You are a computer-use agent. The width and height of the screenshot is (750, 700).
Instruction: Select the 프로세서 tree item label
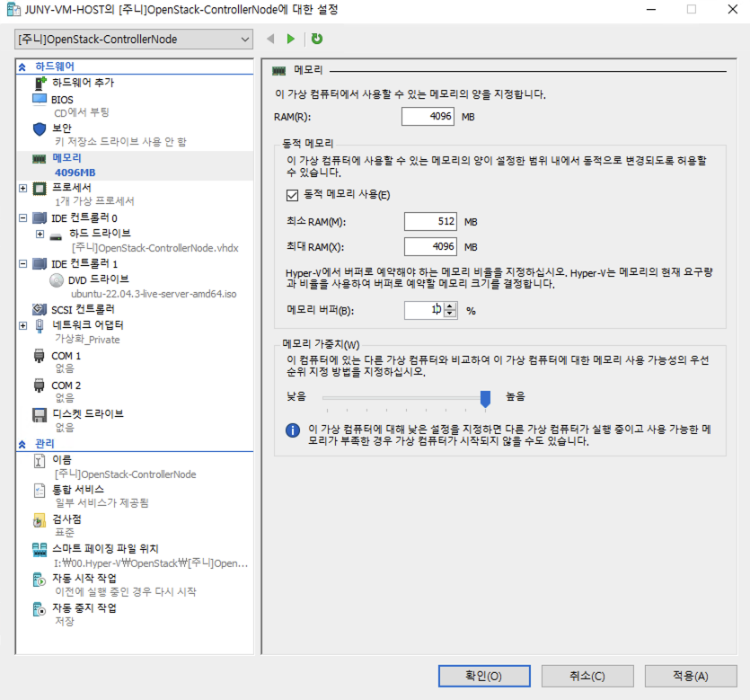(x=71, y=188)
